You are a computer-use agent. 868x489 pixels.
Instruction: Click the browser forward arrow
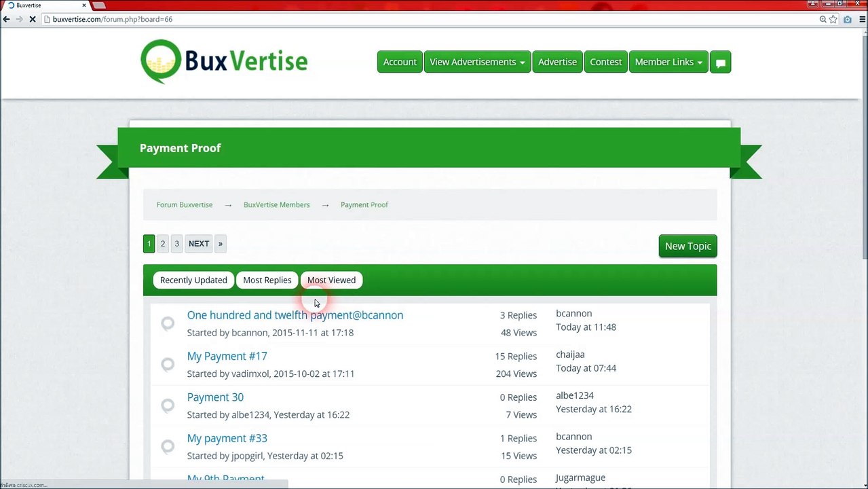[x=19, y=19]
